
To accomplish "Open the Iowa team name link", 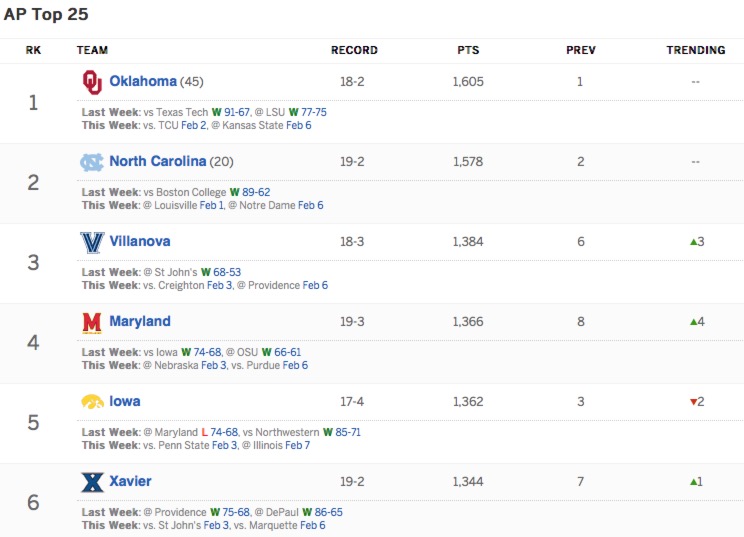I will click(125, 402).
